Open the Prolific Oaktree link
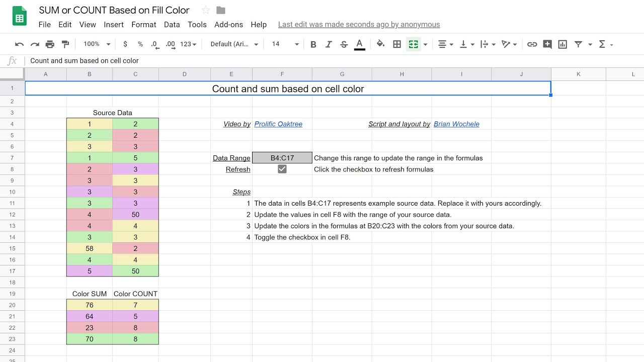This screenshot has width=644, height=362. click(278, 124)
